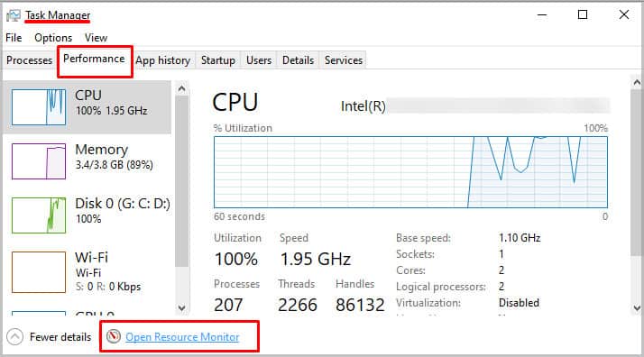Click the Open Resource Monitor link

tap(182, 337)
